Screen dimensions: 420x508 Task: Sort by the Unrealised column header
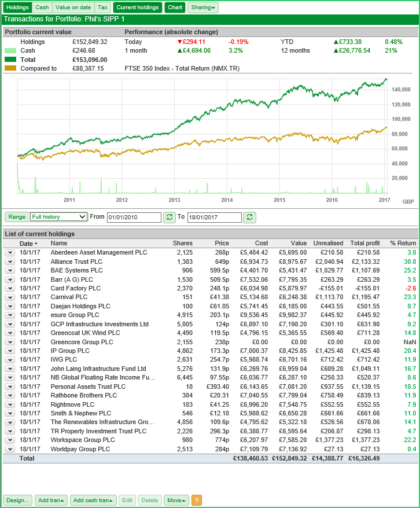pyautogui.click(x=328, y=244)
